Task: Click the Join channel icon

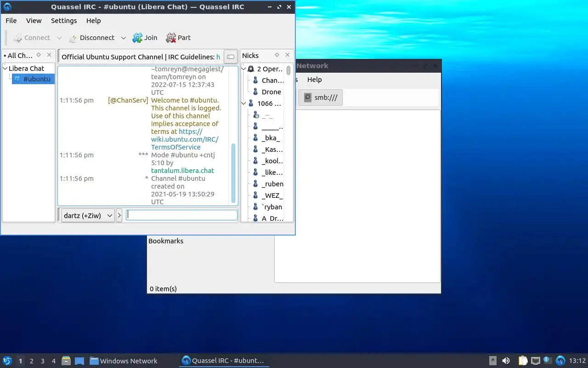Action: [x=137, y=38]
